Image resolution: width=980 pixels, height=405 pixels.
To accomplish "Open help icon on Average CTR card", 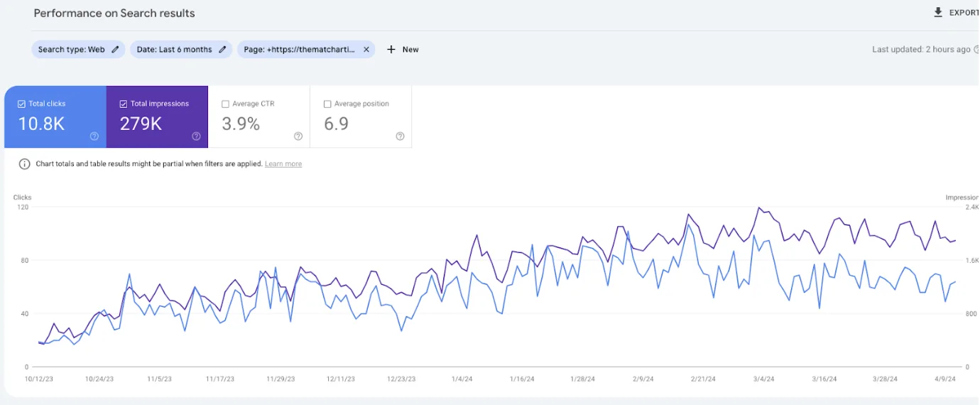I will coord(298,136).
